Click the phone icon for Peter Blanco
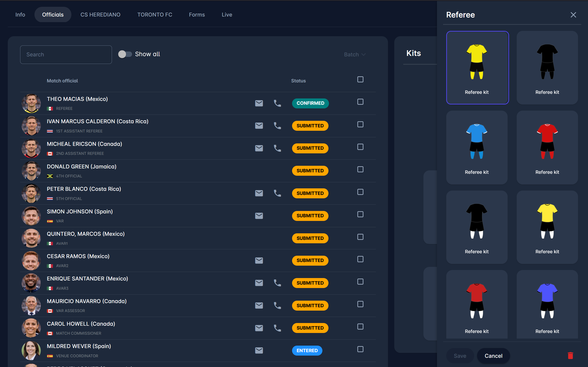This screenshot has width=588, height=367. click(x=277, y=193)
